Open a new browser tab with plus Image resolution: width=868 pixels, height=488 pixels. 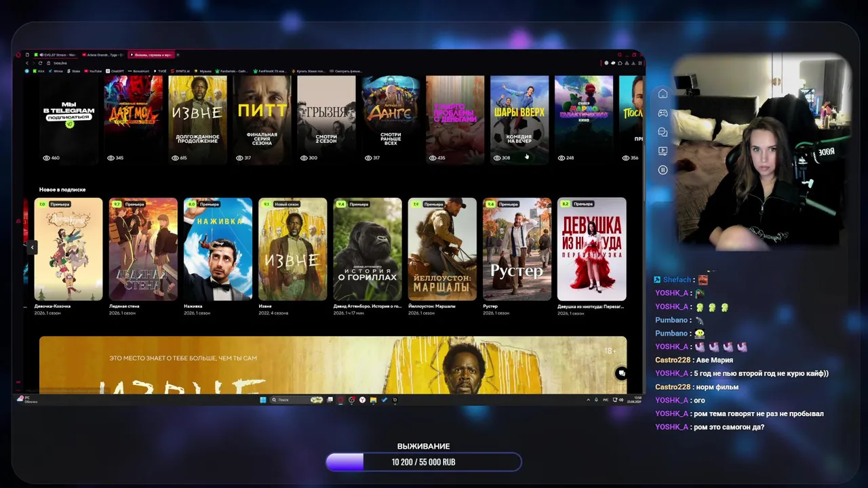tap(178, 55)
